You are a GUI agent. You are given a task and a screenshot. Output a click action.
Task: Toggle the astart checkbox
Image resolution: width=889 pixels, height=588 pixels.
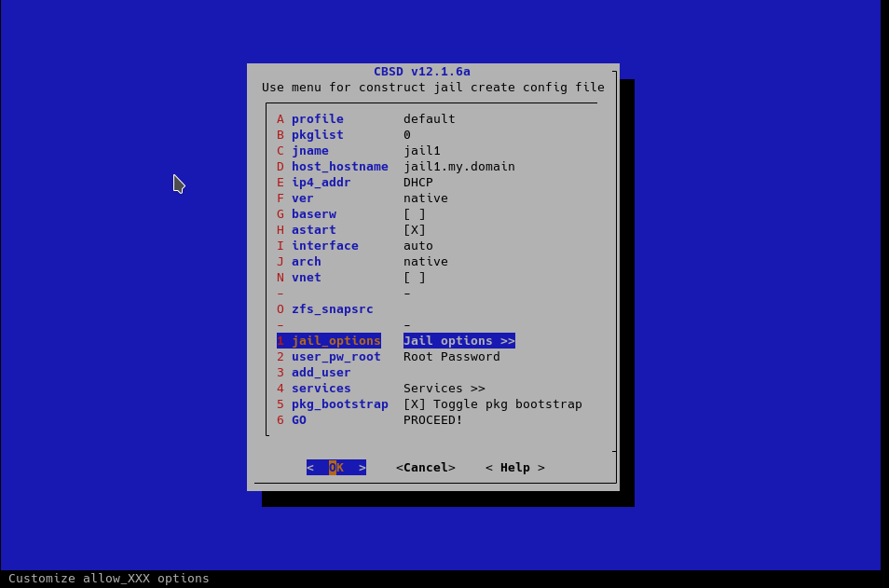tap(415, 230)
